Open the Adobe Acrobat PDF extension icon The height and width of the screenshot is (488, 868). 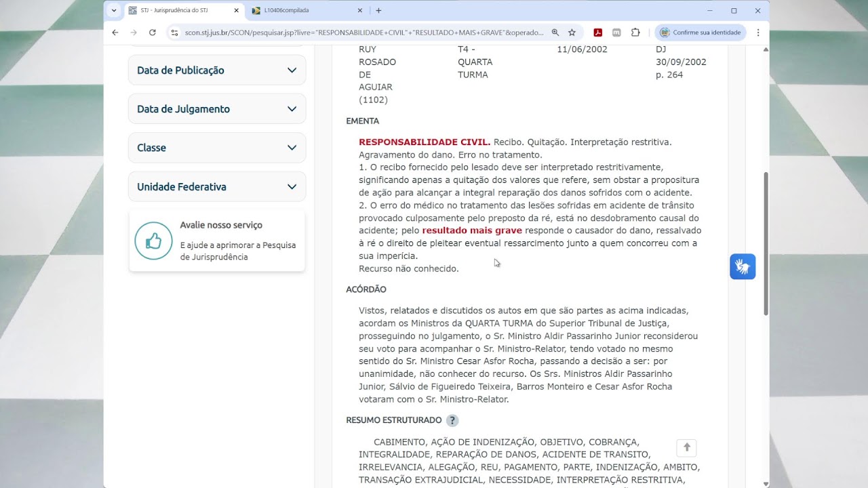tap(598, 33)
